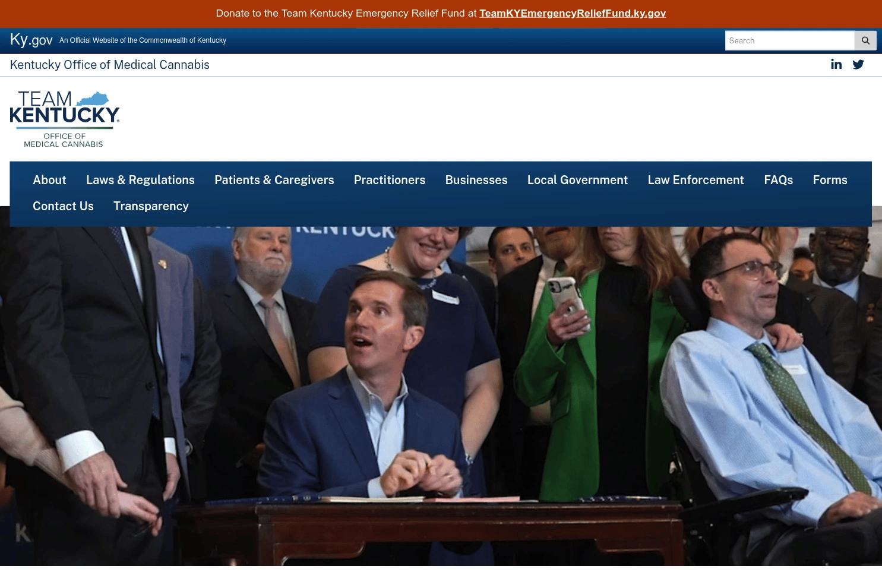This screenshot has height=588, width=882.
Task: Open the Forms menu
Action: click(830, 180)
